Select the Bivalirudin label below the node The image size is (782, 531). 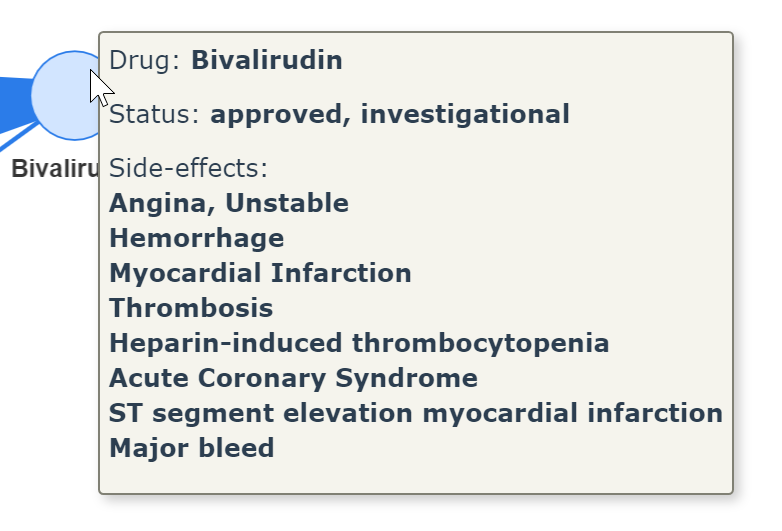pyautogui.click(x=55, y=169)
